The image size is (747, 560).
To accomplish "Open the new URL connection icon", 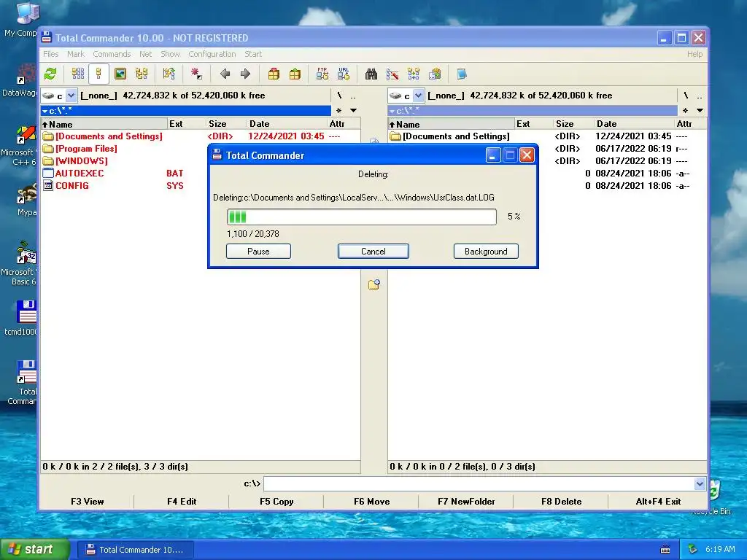I will (344, 74).
